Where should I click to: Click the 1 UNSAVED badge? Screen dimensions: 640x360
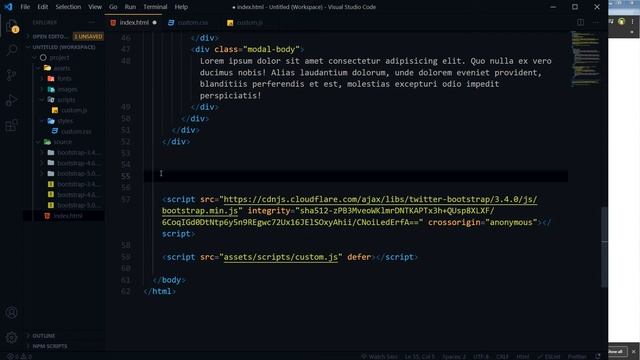point(88,36)
